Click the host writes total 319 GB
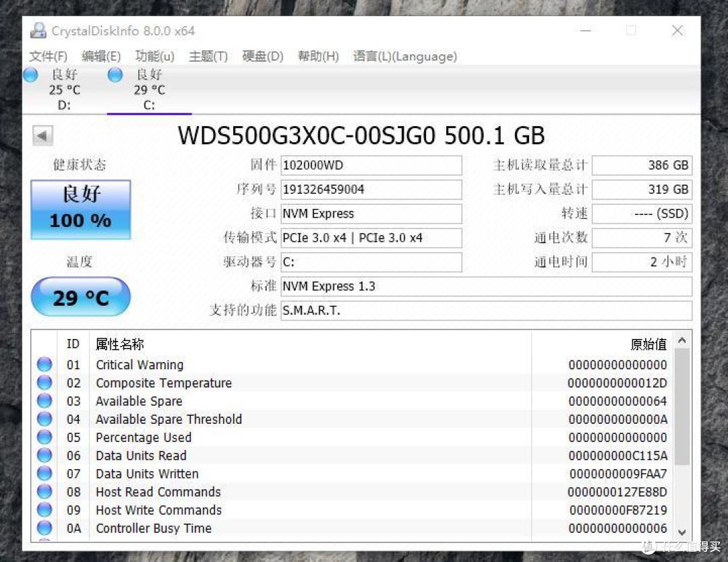Screen dimensions: 728x562 tap(642, 189)
